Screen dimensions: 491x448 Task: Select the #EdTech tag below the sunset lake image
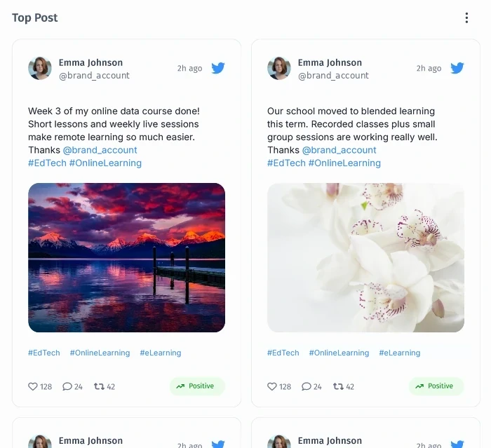click(43, 353)
